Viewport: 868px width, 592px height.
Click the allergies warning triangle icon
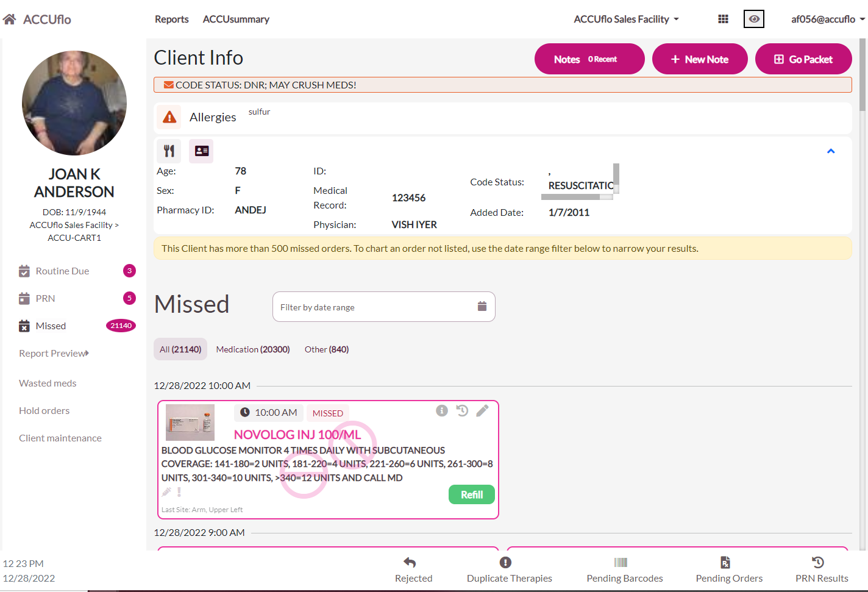click(x=169, y=117)
